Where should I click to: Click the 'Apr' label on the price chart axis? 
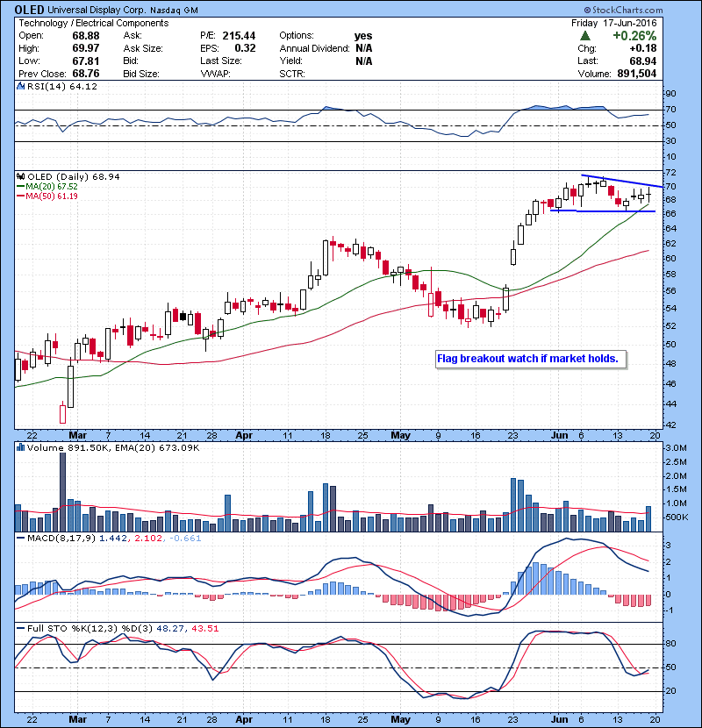(244, 436)
